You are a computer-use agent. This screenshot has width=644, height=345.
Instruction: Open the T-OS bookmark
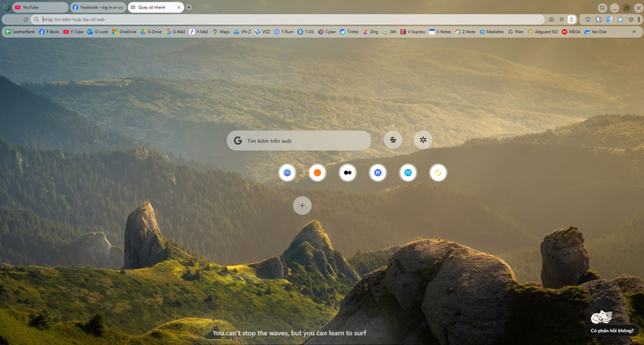(305, 32)
